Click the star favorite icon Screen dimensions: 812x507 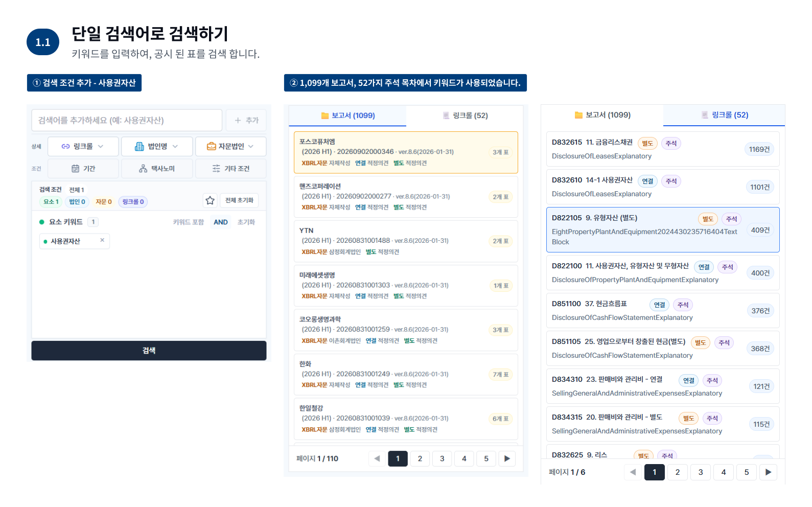coord(210,200)
